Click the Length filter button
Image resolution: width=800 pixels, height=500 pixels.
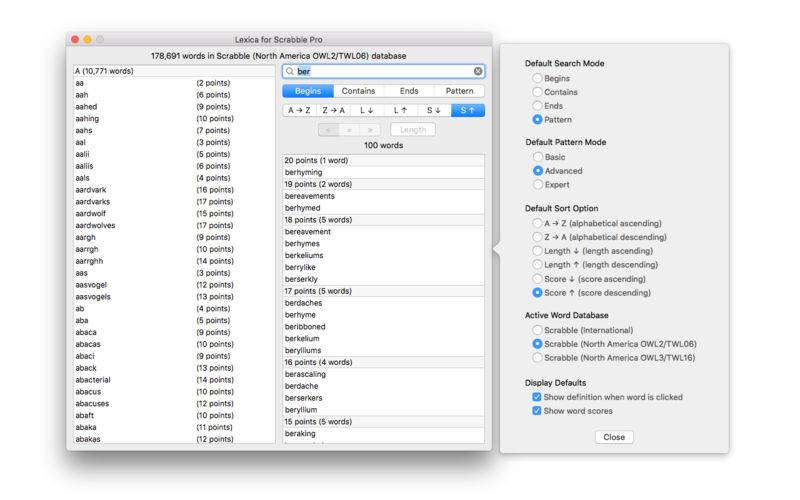pyautogui.click(x=412, y=129)
